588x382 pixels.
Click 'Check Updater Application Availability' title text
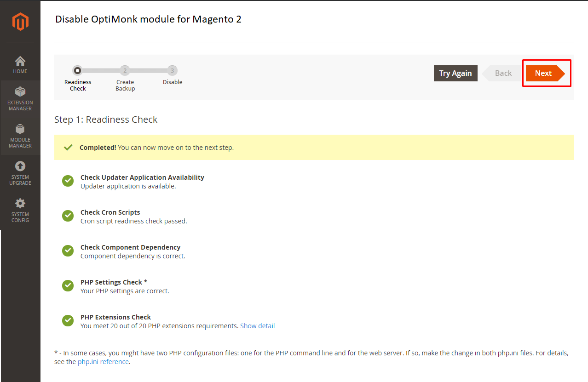pyautogui.click(x=142, y=177)
